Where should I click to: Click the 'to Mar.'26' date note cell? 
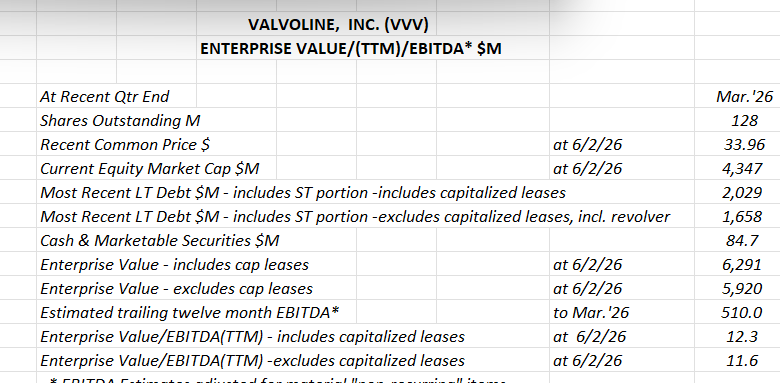pos(622,312)
